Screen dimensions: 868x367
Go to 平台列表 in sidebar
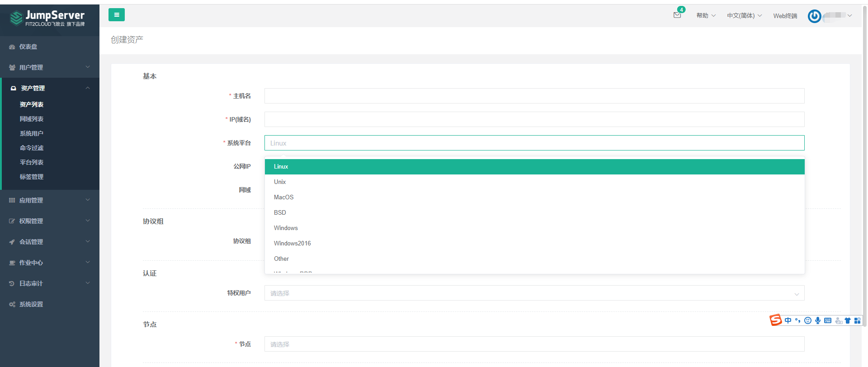pyautogui.click(x=32, y=162)
